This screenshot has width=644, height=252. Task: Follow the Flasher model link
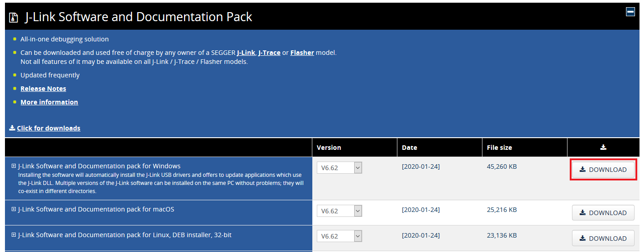[302, 53]
